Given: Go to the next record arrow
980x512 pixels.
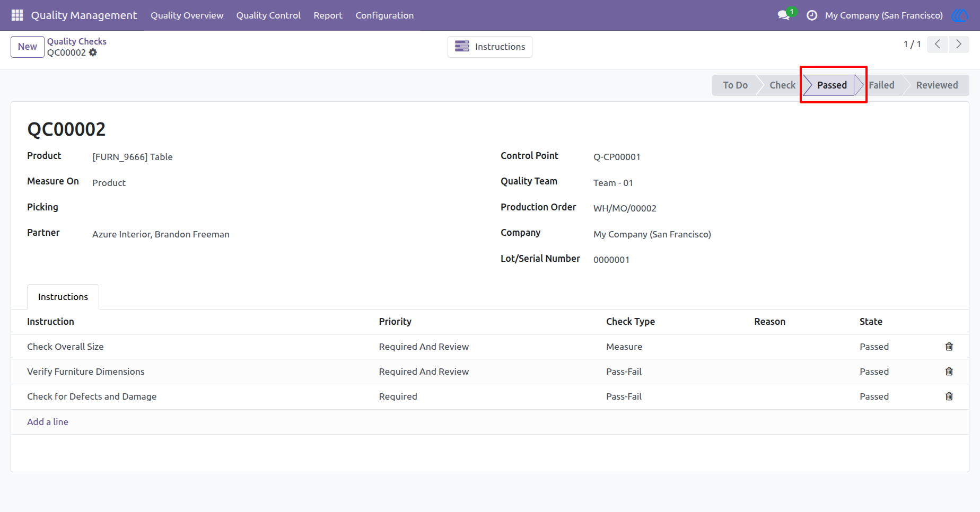Looking at the screenshot, I should point(959,45).
